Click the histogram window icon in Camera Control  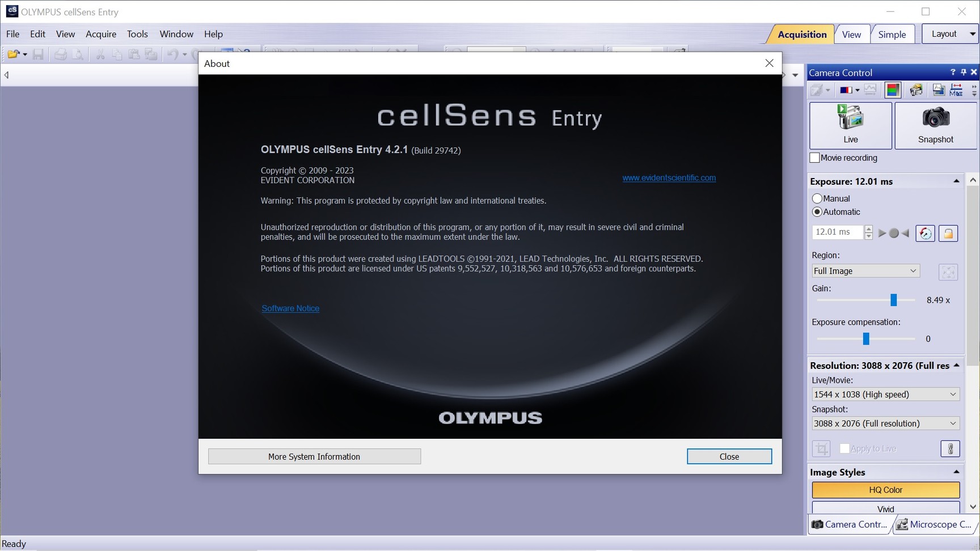[x=939, y=90]
